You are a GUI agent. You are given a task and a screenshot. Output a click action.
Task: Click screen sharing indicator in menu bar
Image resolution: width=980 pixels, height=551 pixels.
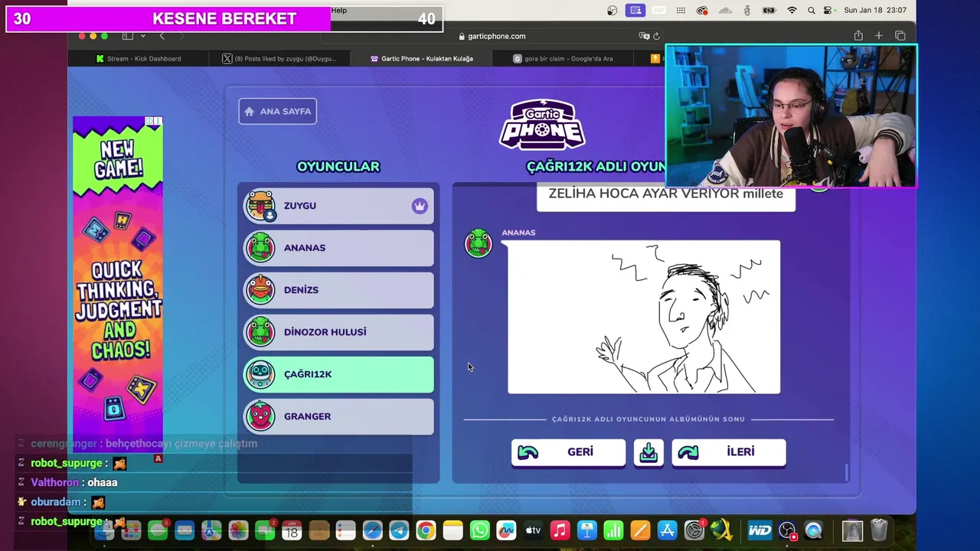pos(635,11)
